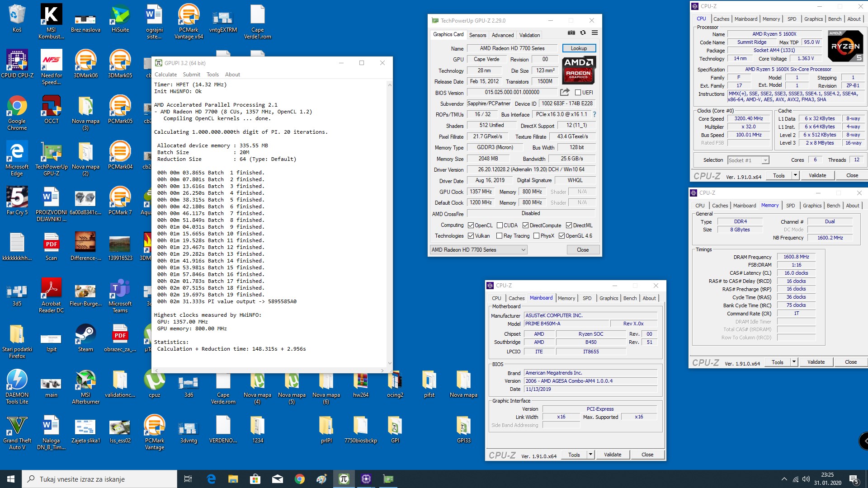Screen dimensions: 868x488
Task: Click Tools button in CPU-Z Memory window
Action: [x=778, y=362]
